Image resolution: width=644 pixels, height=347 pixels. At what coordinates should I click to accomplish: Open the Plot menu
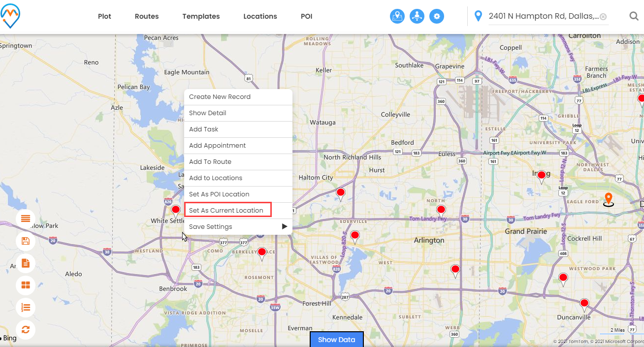click(104, 16)
